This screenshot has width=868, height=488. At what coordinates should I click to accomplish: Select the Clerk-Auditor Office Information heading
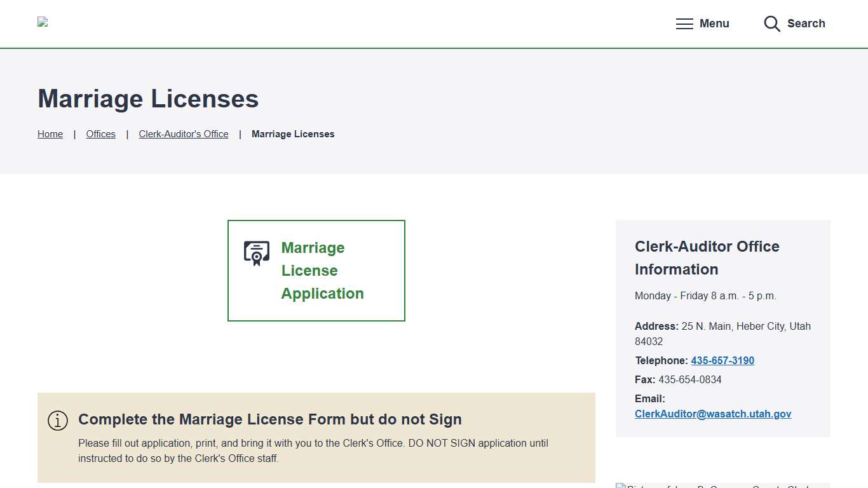pos(707,257)
